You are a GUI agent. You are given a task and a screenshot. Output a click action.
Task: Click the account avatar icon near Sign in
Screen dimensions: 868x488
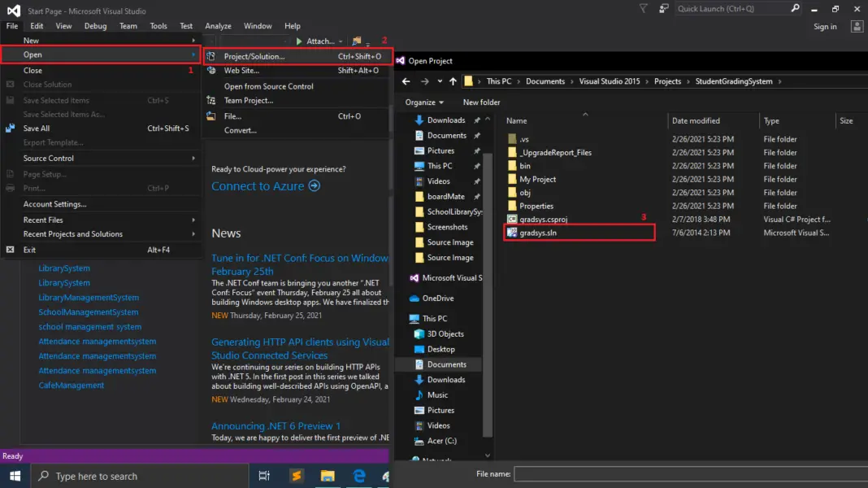tap(857, 27)
